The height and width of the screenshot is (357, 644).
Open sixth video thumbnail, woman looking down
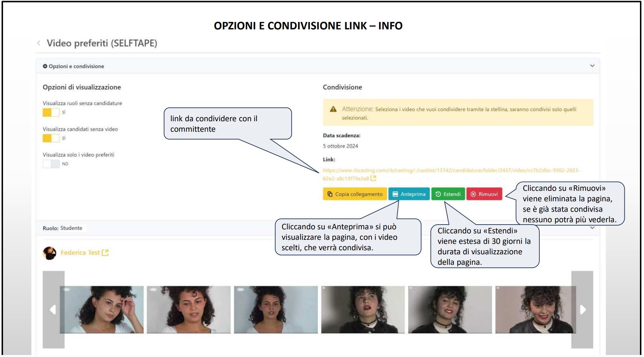click(x=536, y=310)
